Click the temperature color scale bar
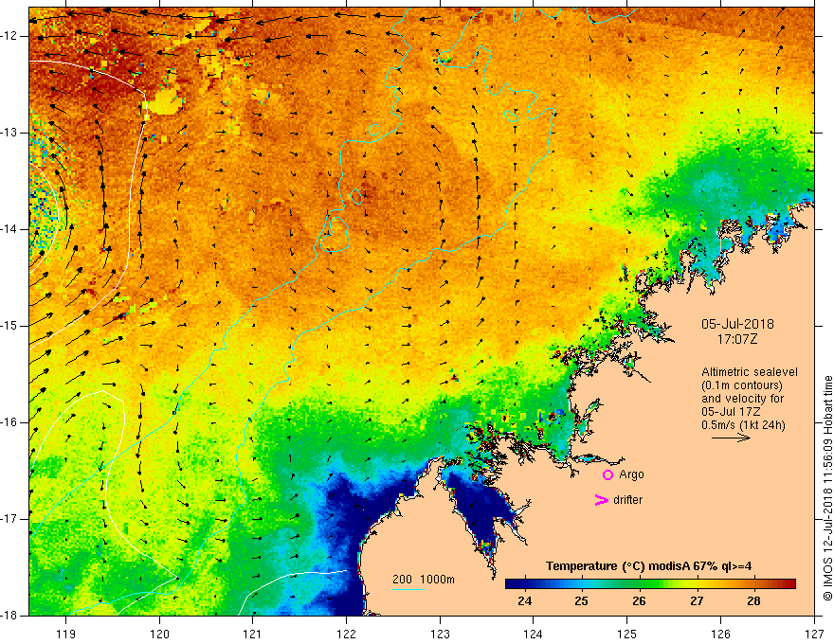Screen dimensions: 834x644 click(x=650, y=583)
